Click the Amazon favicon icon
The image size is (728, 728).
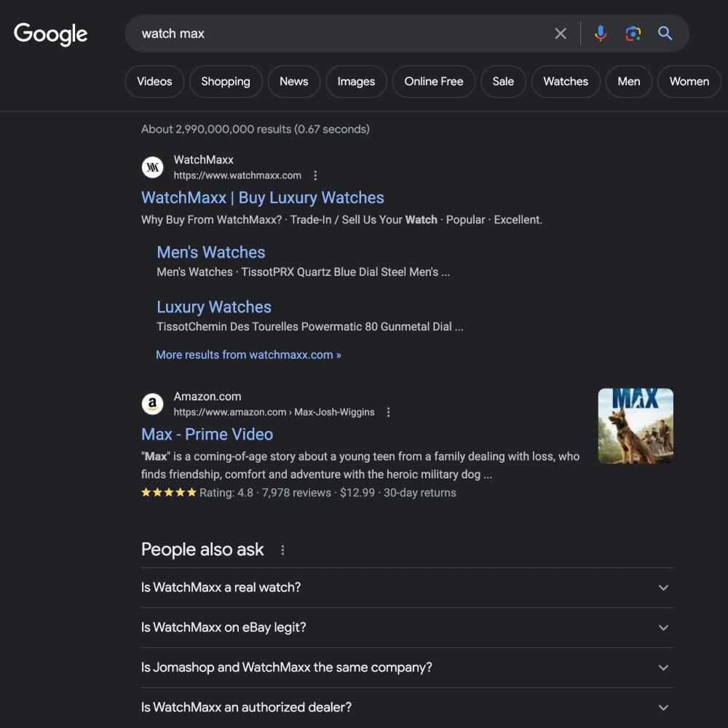pos(152,404)
